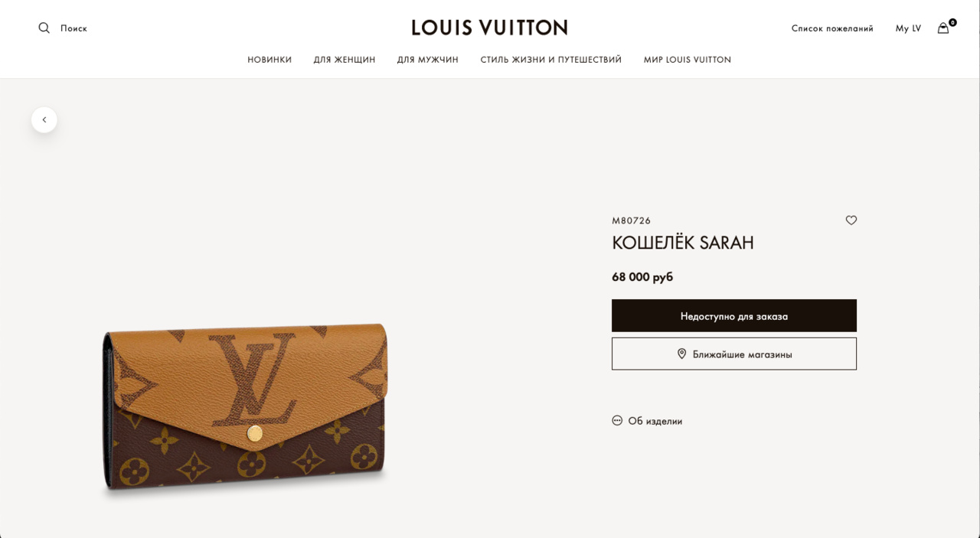Viewport: 980px width, 538px height.
Task: Open the МИР LOUIS VUITTON menu
Action: tap(688, 60)
